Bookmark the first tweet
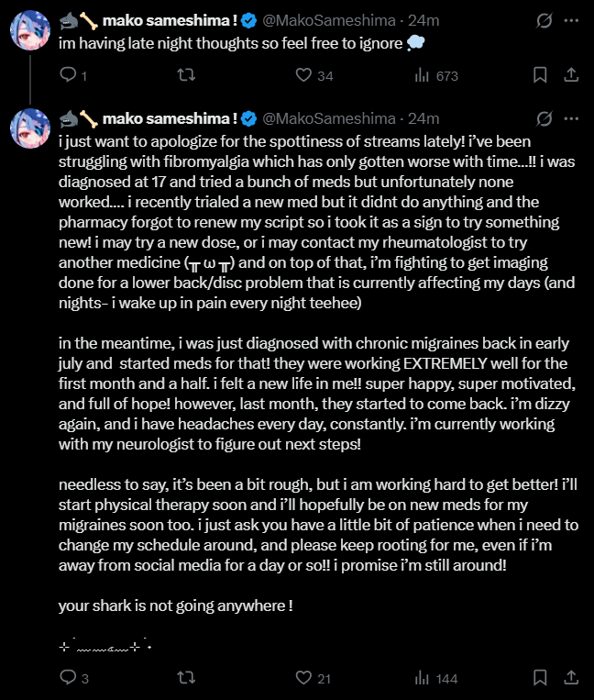Screen dimensions: 594x700 coord(540,75)
